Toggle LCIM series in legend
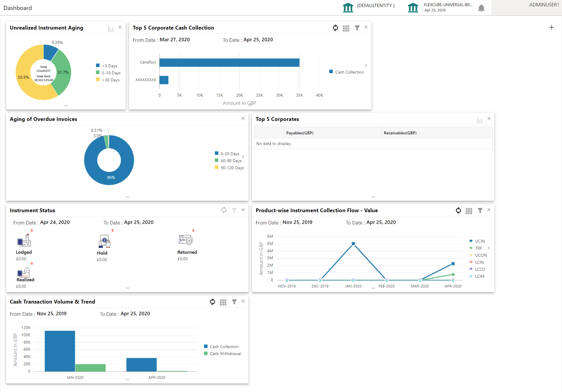 click(x=477, y=276)
